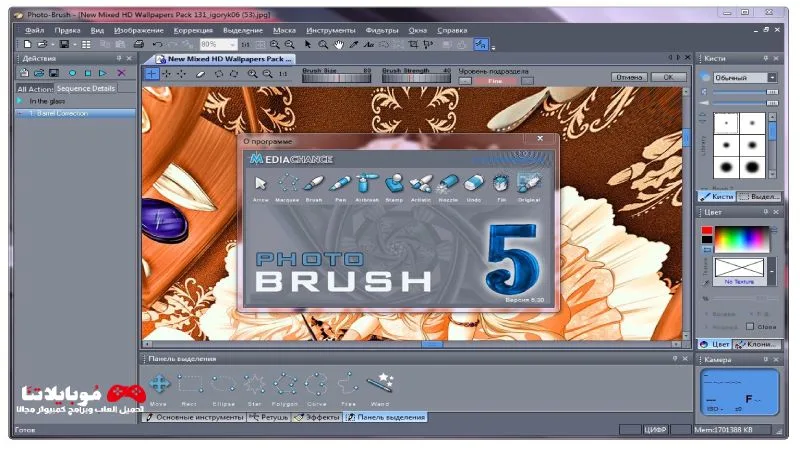Screen dimensions: 800x450
Task: Click the Stamp tool in the About dialog
Action: [394, 184]
